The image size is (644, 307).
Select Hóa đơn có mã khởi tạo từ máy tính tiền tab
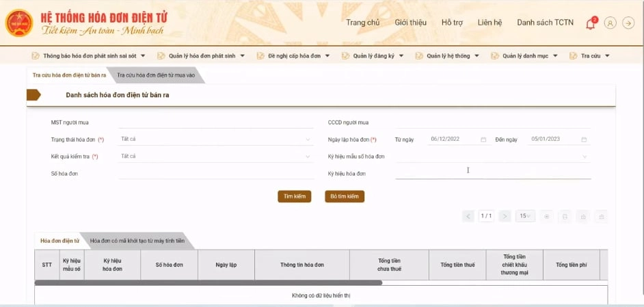(137, 241)
